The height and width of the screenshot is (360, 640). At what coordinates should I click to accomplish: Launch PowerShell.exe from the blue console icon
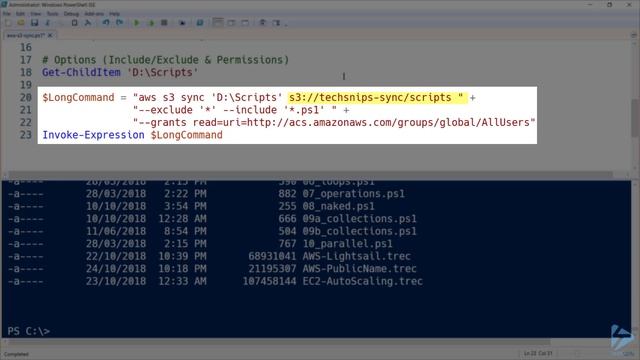(200, 23)
